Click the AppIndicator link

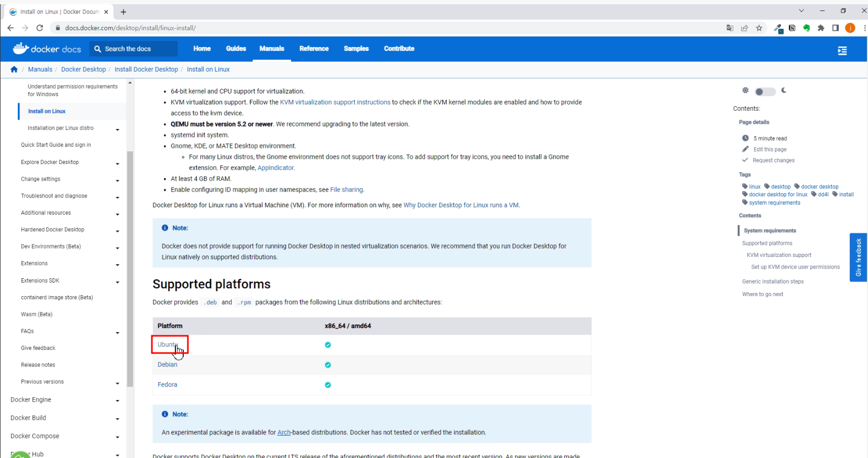click(x=276, y=168)
